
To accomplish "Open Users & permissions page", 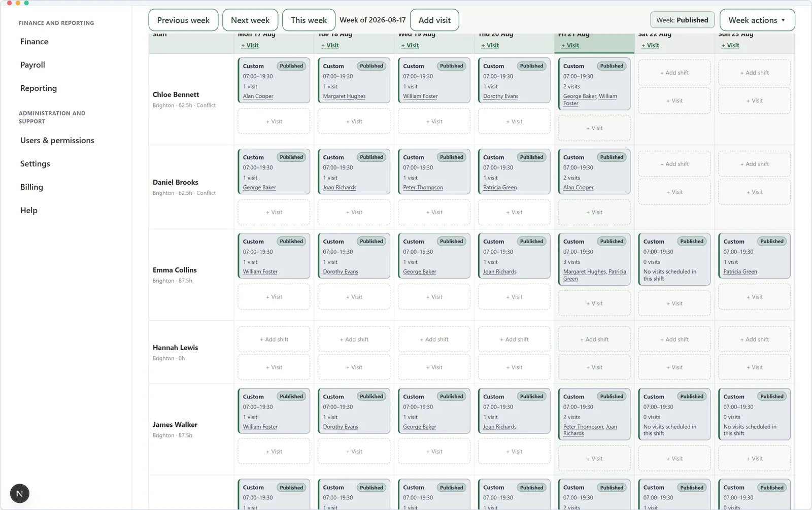I will [x=57, y=141].
